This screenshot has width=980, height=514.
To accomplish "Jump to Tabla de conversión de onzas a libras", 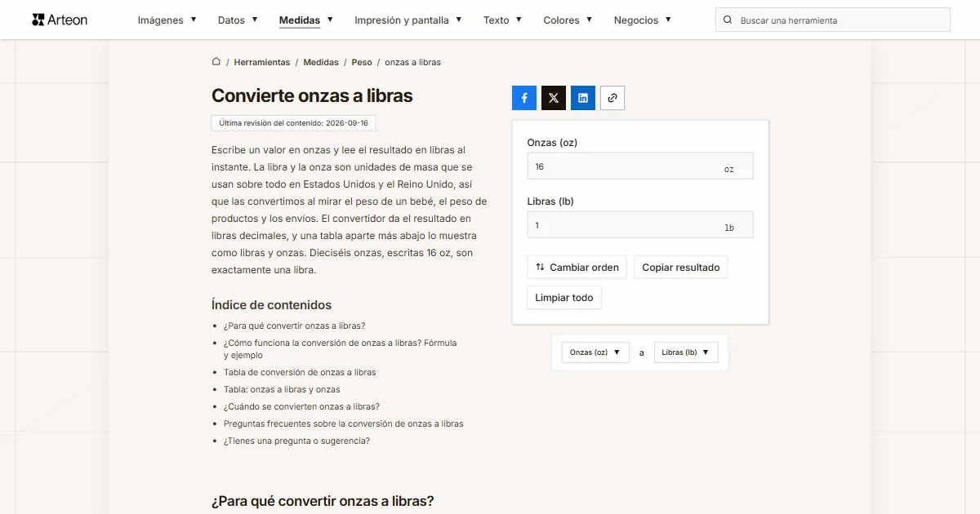I will (x=300, y=372).
